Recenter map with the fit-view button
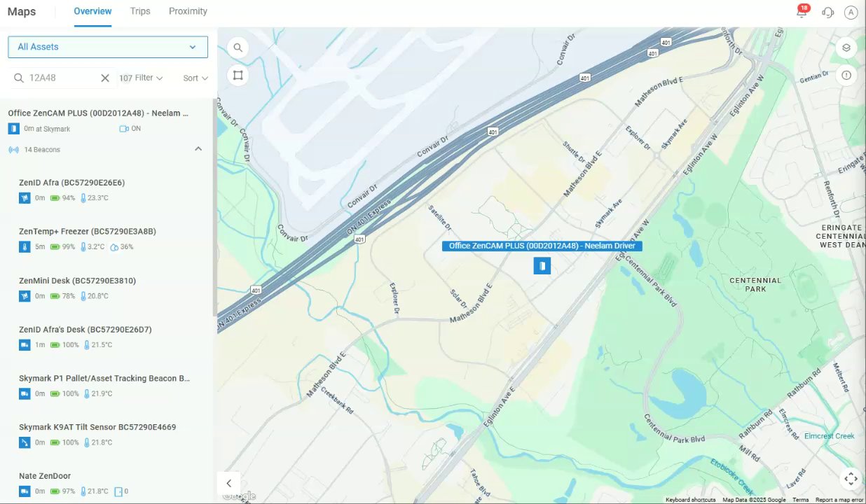This screenshot has width=866, height=504. [851, 479]
